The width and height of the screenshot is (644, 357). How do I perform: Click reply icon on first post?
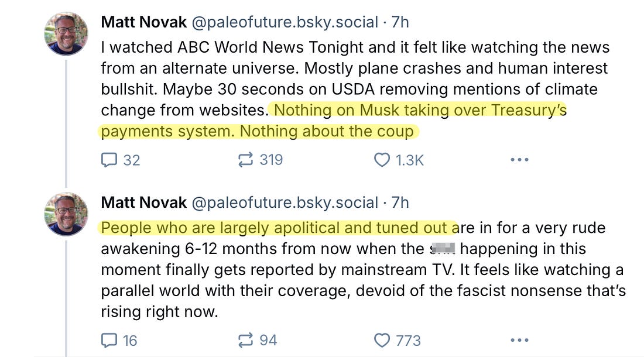pyautogui.click(x=109, y=160)
